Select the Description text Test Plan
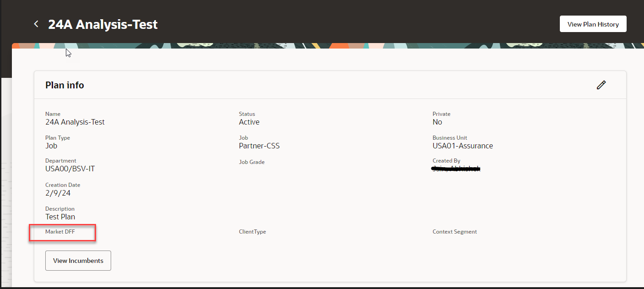Viewport: 644px width, 289px height. [60, 217]
